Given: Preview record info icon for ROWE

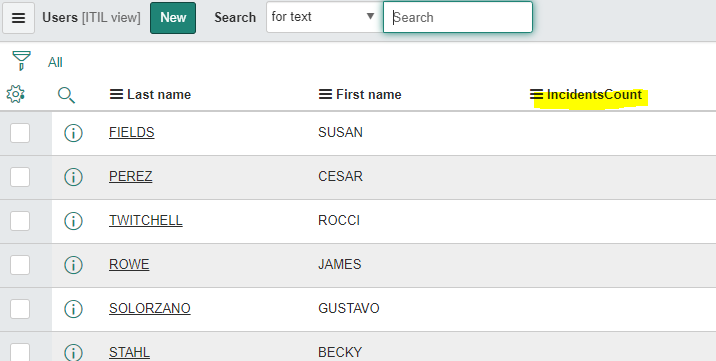Looking at the screenshot, I should coord(73,265).
